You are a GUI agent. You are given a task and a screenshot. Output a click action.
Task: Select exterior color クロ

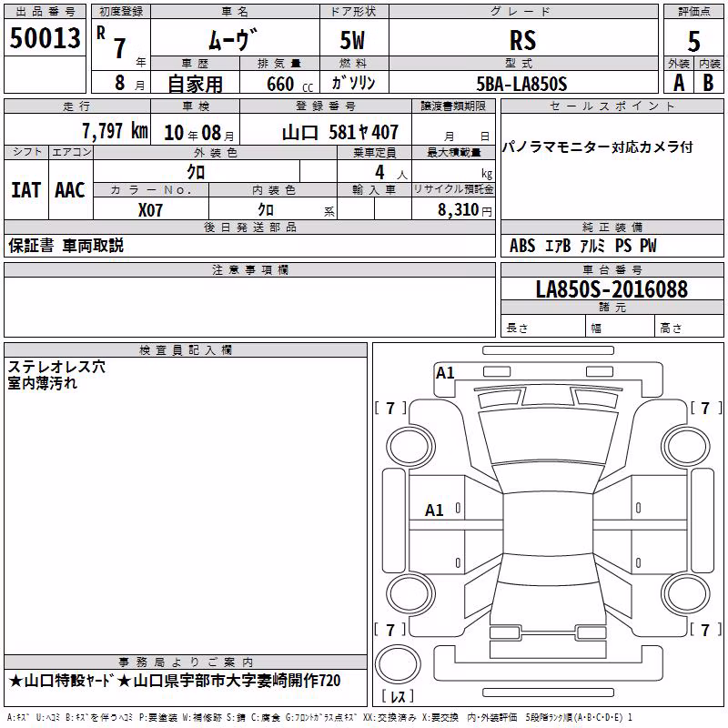coord(196,172)
